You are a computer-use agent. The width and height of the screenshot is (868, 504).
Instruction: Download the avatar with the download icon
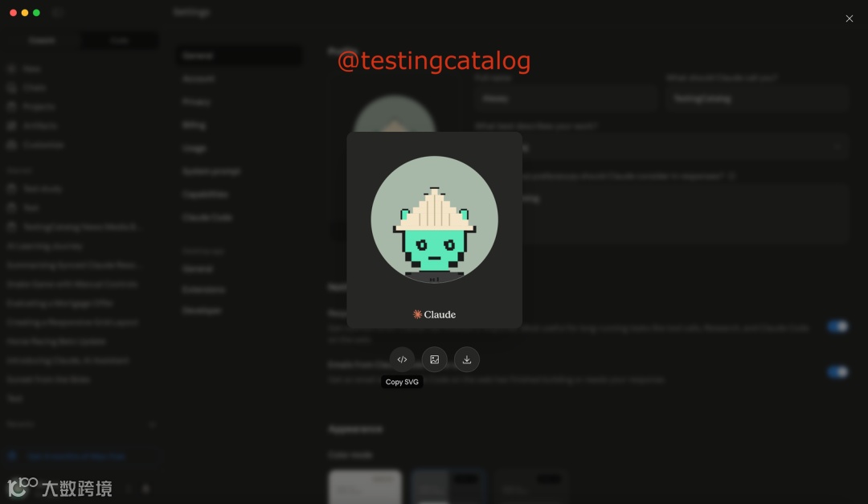[467, 359]
